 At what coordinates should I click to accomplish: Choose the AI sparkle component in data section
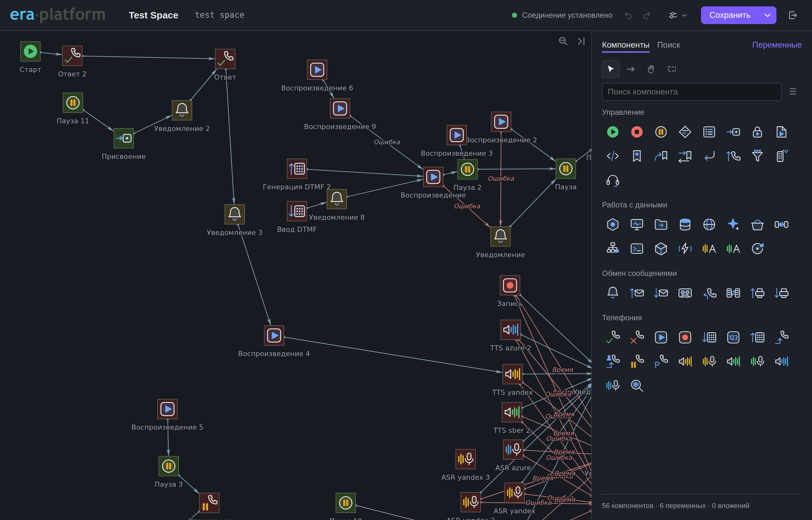coord(733,224)
